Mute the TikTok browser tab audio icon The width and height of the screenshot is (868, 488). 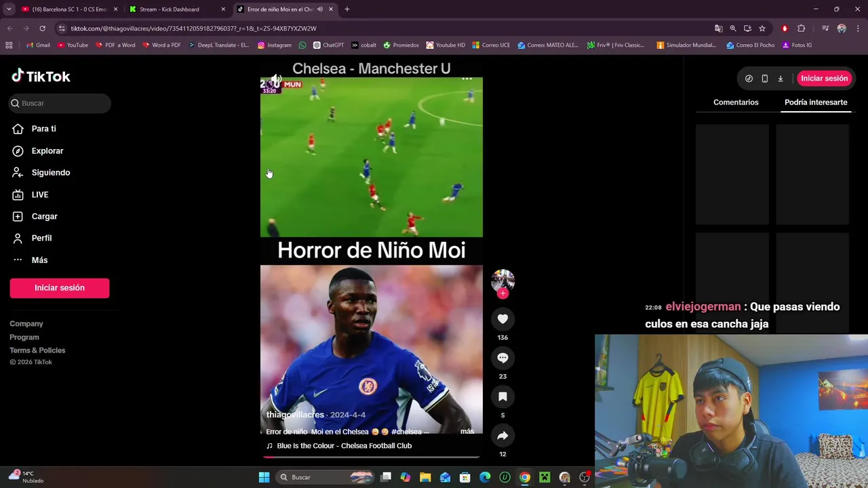pyautogui.click(x=320, y=9)
